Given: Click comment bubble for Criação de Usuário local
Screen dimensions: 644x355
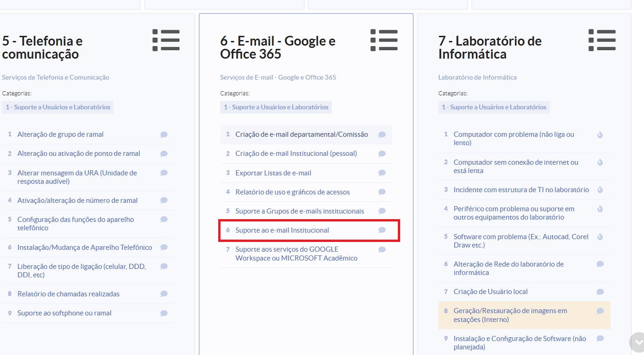Looking at the screenshot, I should coord(600,292).
